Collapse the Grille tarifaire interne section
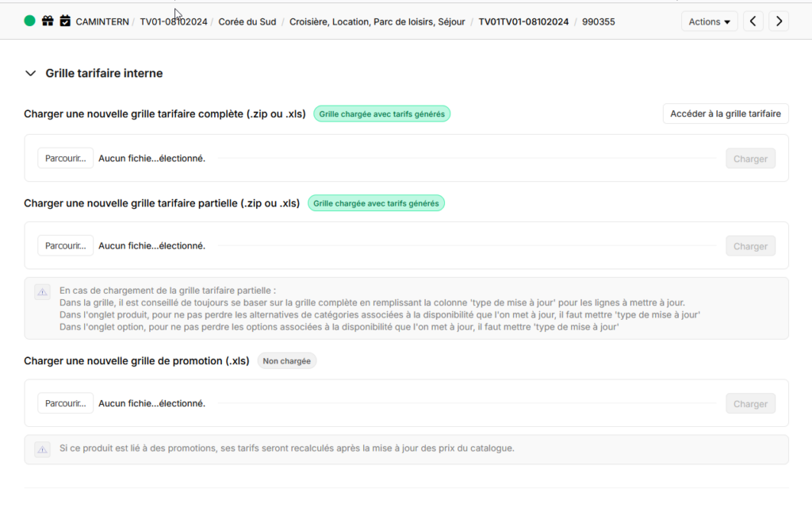 tap(31, 73)
